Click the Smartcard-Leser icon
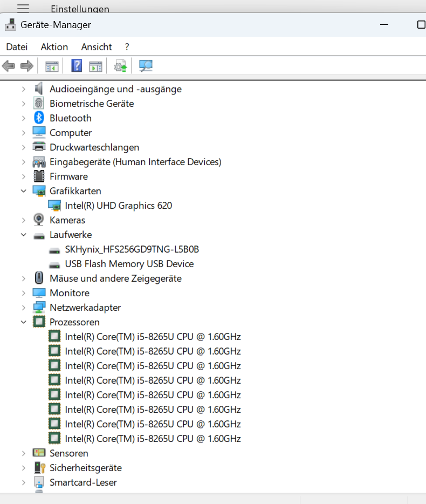The image size is (426, 504). 39,482
